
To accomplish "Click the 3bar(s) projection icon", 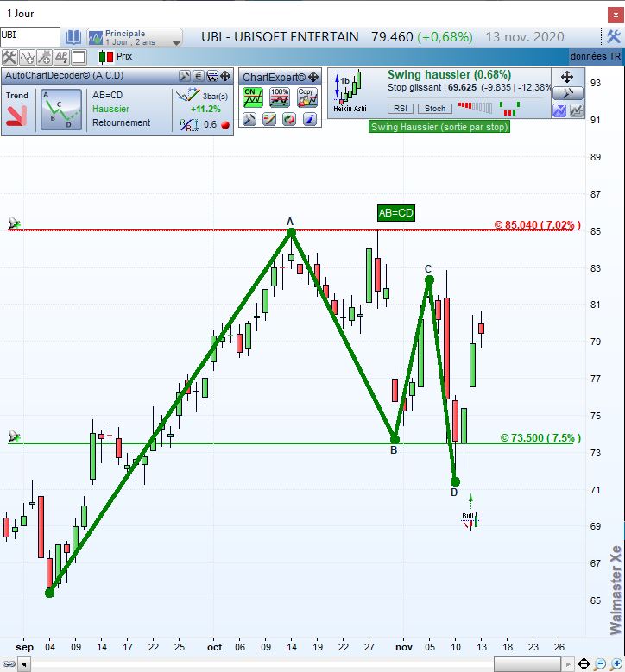I will pos(188,95).
